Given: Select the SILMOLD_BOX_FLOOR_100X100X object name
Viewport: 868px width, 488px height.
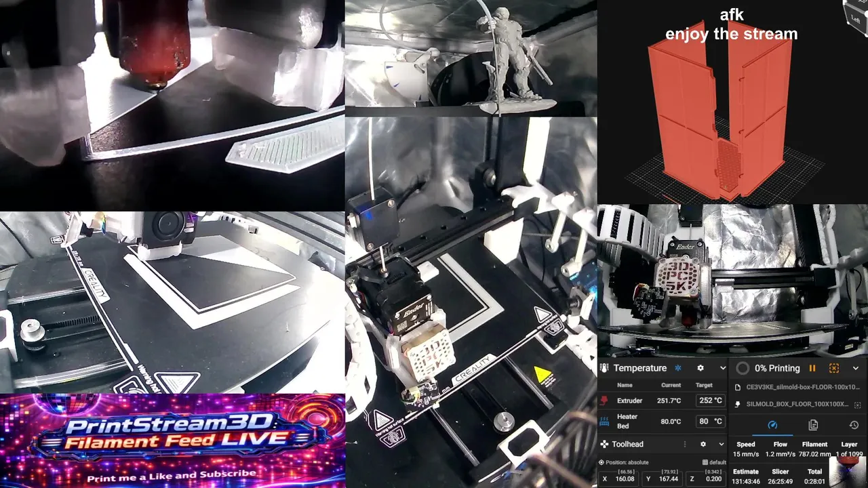Looking at the screenshot, I should [797, 404].
